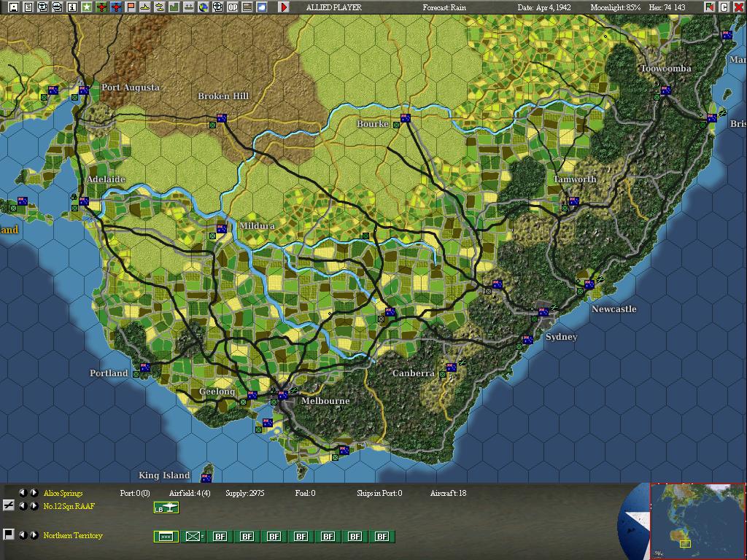Screen dimensions: 747x560
Task: Open No.12 Sqn RAAF unit link
Action: coord(69,507)
